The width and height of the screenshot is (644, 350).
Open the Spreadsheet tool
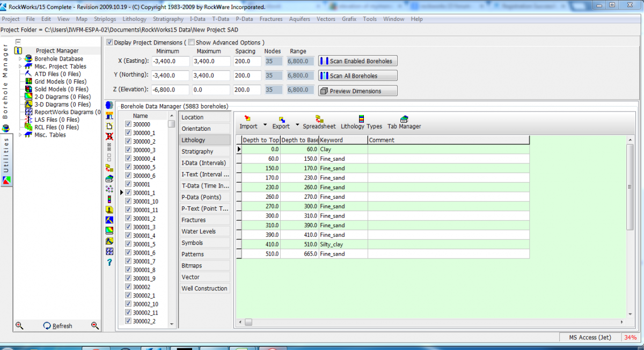319,123
